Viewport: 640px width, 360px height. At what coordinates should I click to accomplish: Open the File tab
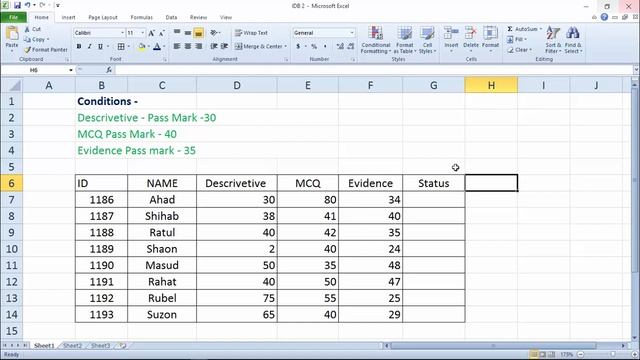(13, 17)
